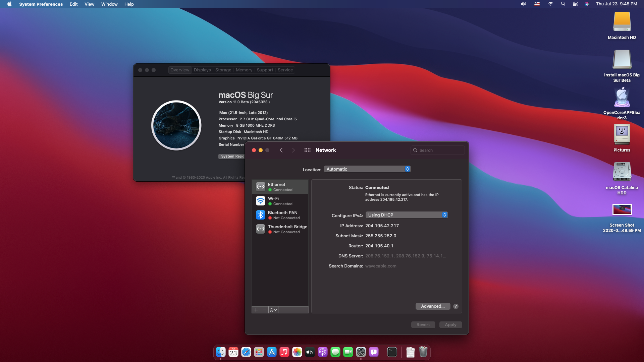Open the Window menu in menu bar
Viewport: 644px width, 362px height.
point(109,4)
